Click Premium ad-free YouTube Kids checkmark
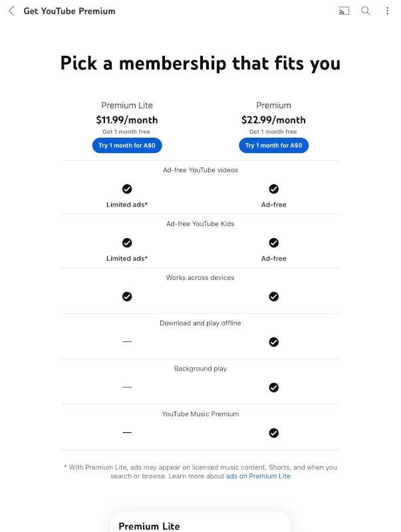Image resolution: width=401 pixels, height=532 pixels. (273, 243)
